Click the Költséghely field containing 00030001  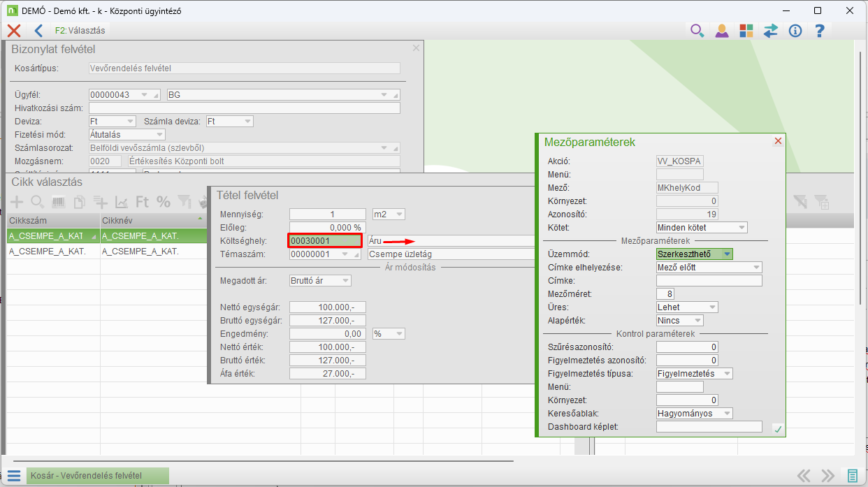[x=324, y=241]
